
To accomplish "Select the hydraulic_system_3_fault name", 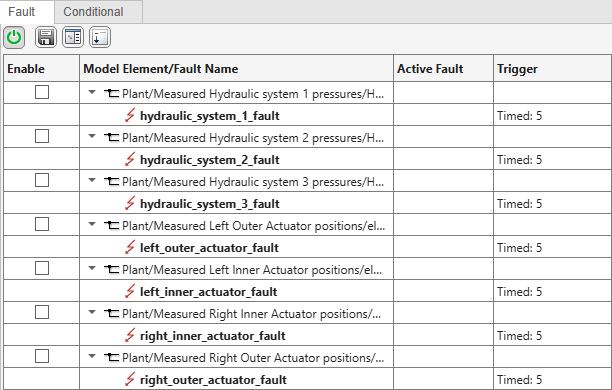I will tap(210, 204).
